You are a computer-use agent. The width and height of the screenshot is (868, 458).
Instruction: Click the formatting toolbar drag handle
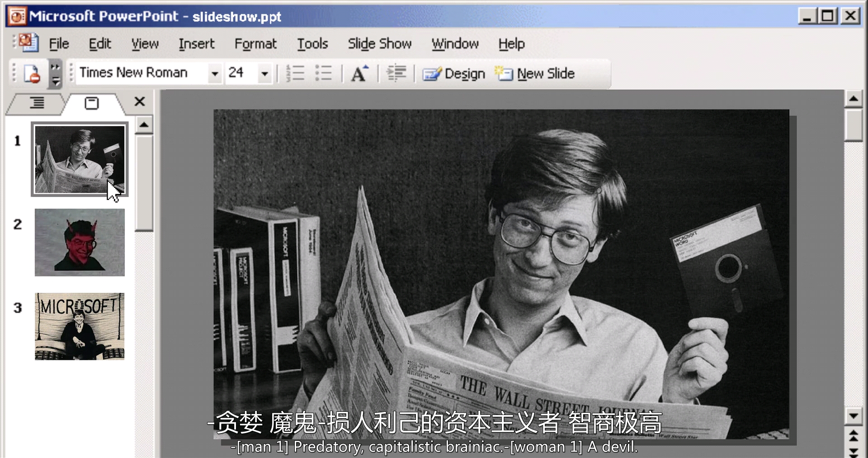point(71,73)
